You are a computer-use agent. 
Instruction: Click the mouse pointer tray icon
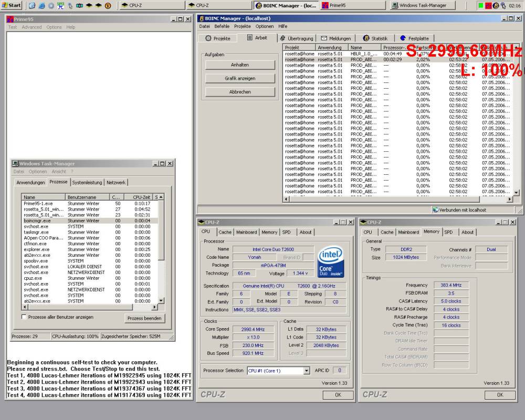[503, 6]
